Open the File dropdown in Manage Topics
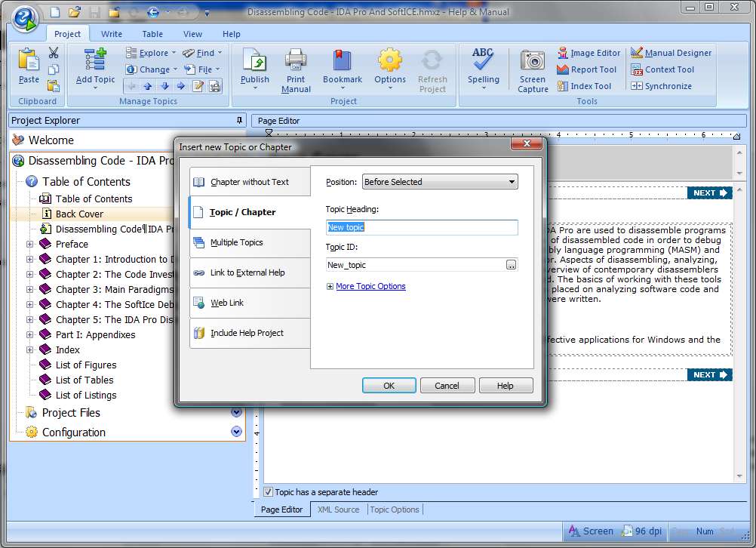756x548 pixels. coord(202,69)
